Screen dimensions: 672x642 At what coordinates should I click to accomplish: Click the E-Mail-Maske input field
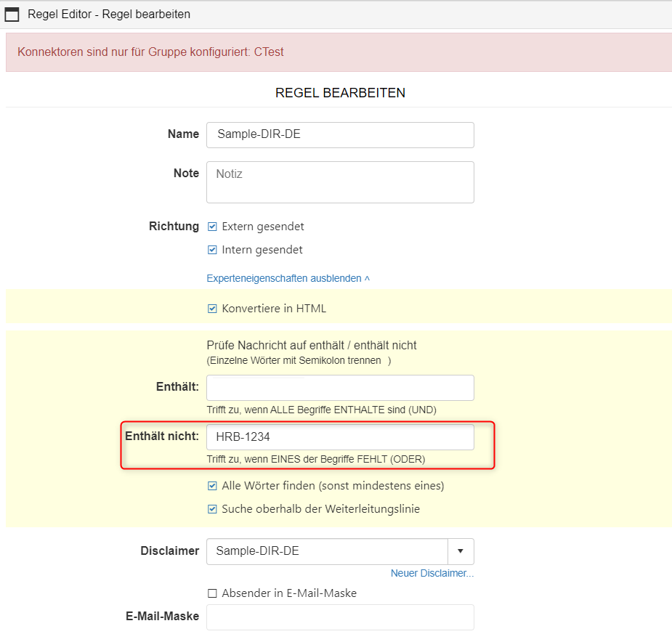(340, 617)
